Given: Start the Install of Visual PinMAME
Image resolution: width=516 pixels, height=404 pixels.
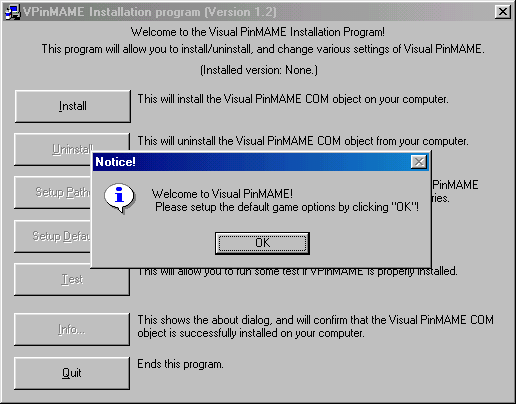Looking at the screenshot, I should point(73,106).
